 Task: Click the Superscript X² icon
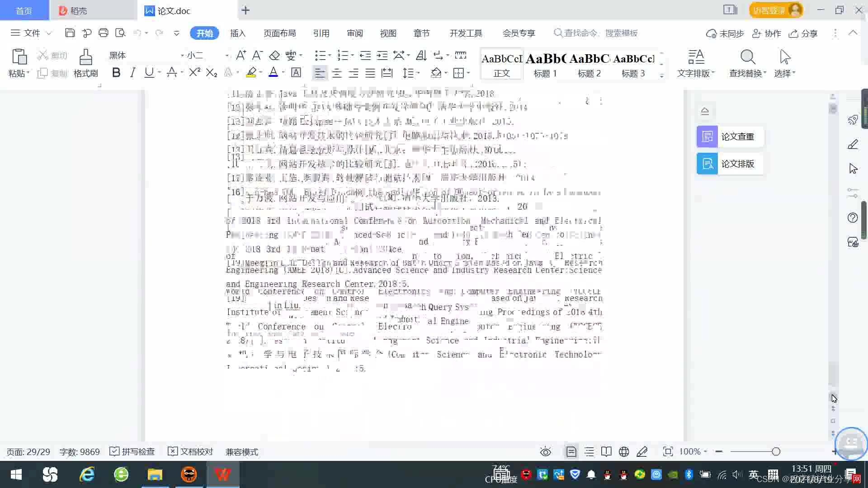(194, 73)
